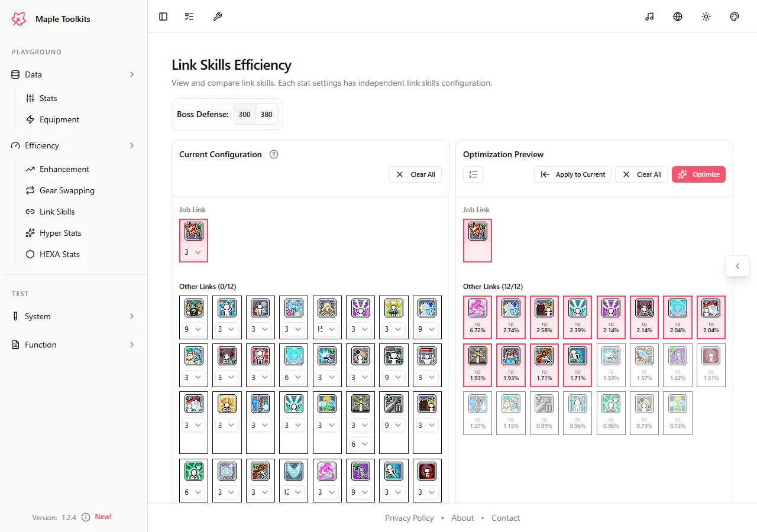Toggle the FD 2.58% link card
Image resolution: width=757 pixels, height=532 pixels.
coord(544,317)
